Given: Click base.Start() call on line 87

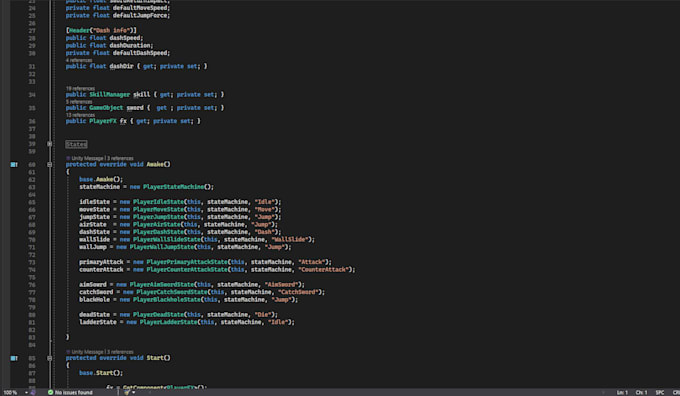Looking at the screenshot, I should pyautogui.click(x=101, y=373).
